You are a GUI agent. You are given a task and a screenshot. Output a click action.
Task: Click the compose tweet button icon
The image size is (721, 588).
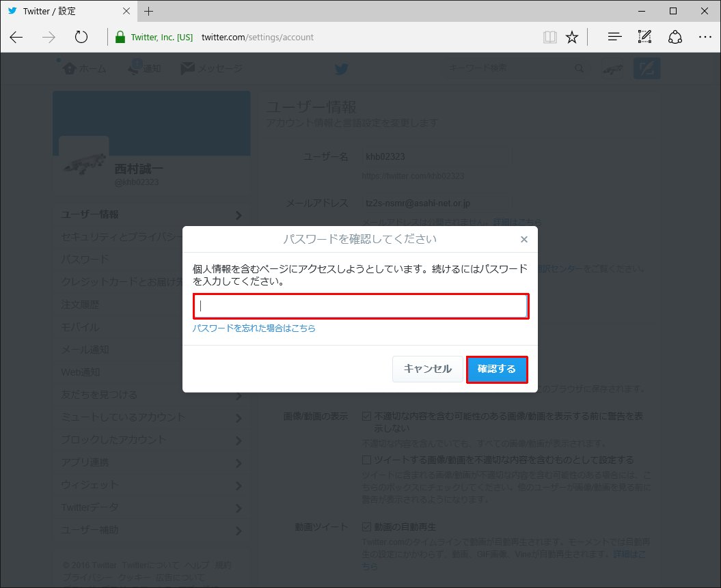(x=647, y=68)
